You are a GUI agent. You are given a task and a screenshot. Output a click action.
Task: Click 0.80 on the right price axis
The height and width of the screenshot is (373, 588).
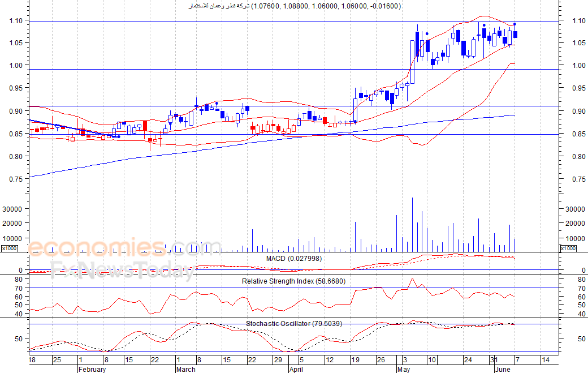[578, 156]
